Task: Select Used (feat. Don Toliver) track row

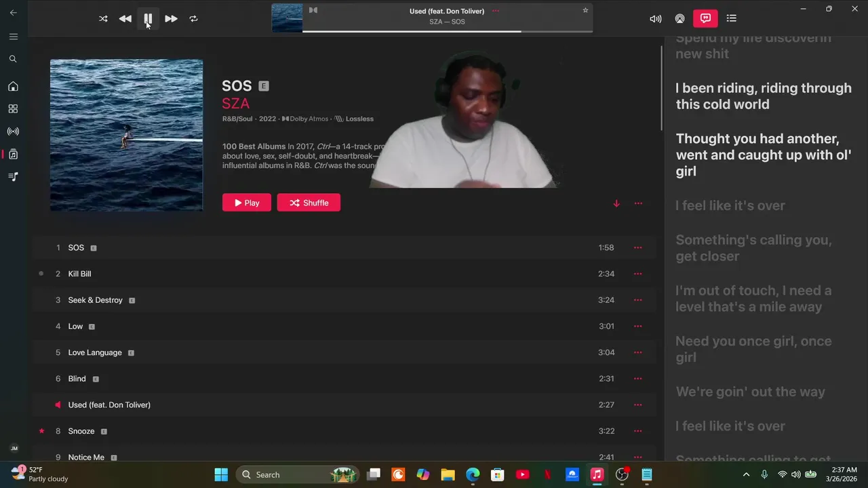Action: pos(344,405)
